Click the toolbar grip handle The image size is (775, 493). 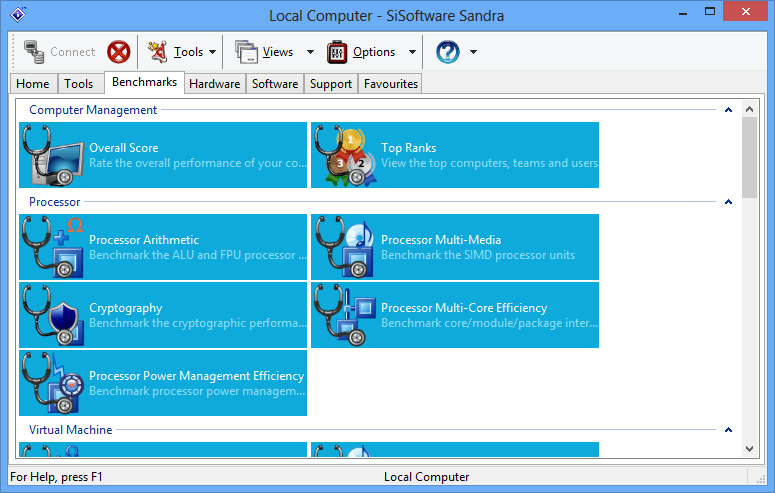point(13,52)
